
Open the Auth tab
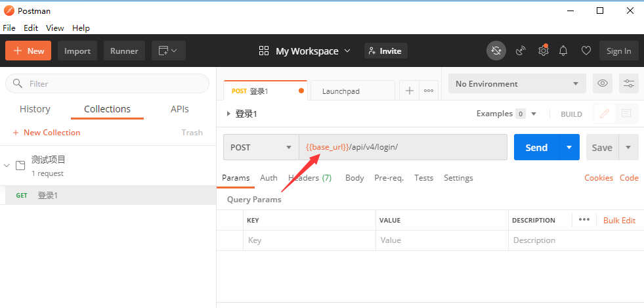pos(268,178)
